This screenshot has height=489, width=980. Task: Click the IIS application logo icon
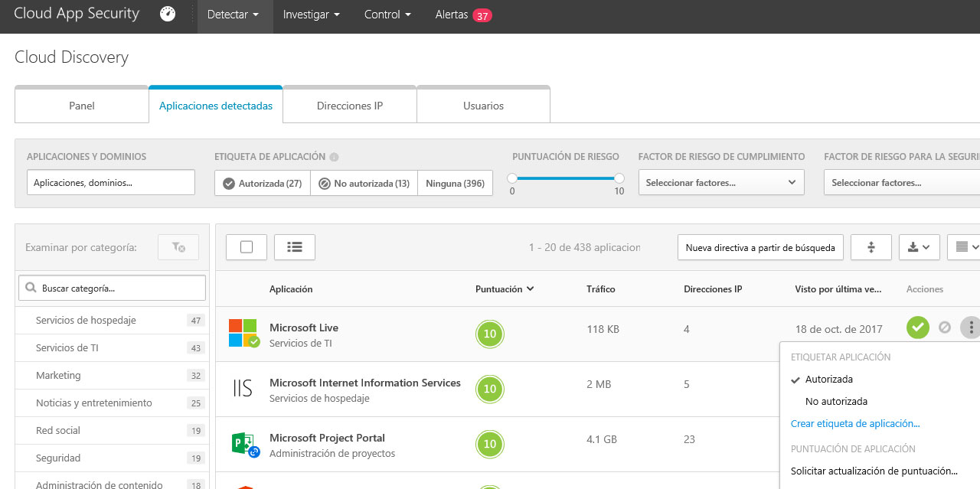click(x=242, y=389)
